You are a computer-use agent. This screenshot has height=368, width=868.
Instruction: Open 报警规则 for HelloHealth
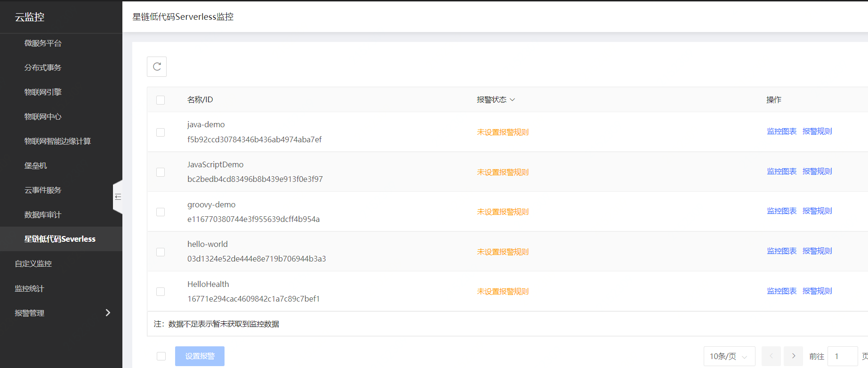click(x=817, y=291)
